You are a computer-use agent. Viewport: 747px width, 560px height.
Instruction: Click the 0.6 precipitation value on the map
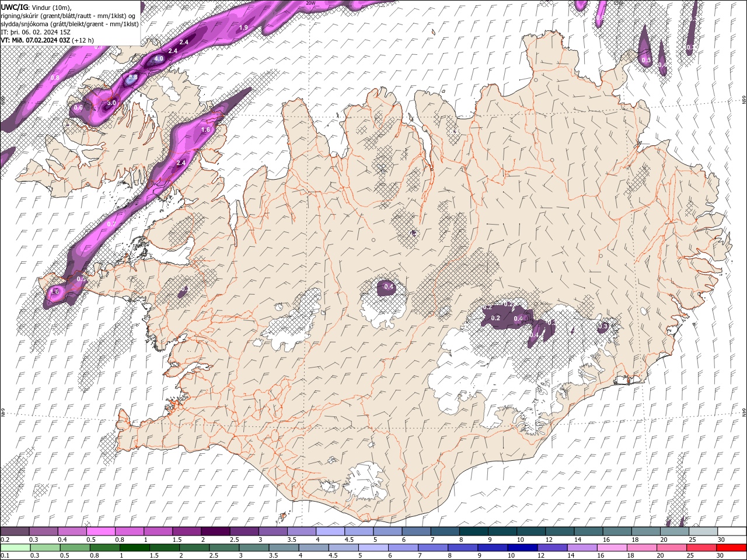tap(78, 108)
